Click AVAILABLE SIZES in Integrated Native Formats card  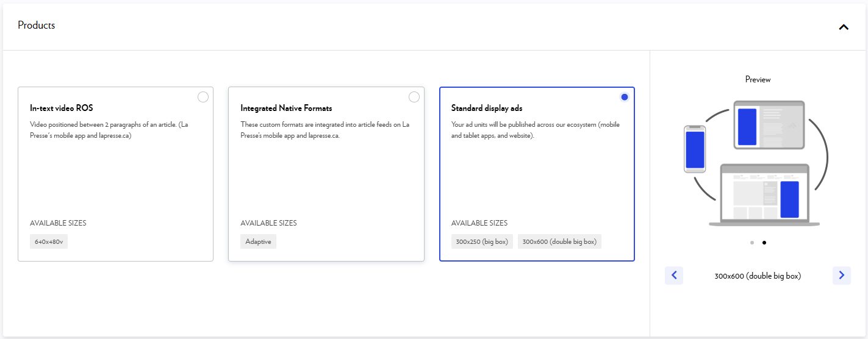(268, 223)
